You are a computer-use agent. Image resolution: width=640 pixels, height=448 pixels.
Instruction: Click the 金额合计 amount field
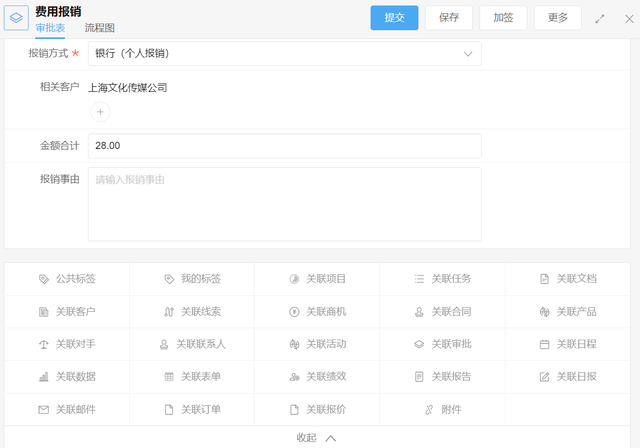pos(284,146)
